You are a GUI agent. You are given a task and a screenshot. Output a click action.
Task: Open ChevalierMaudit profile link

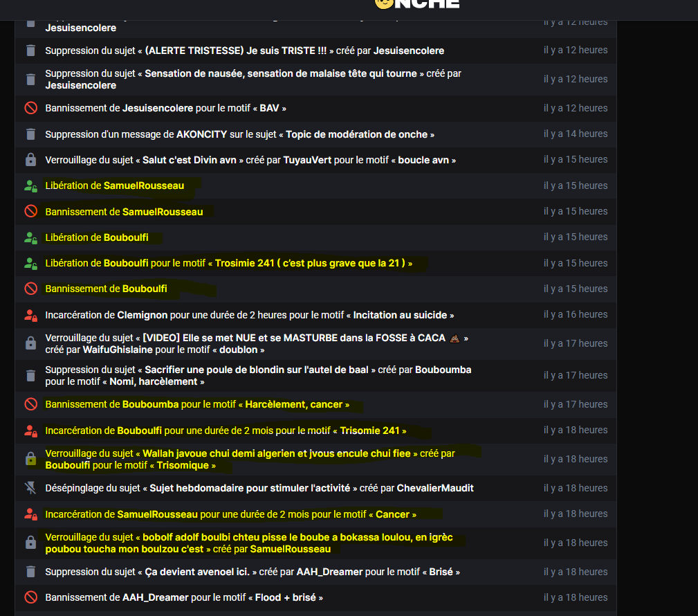coord(435,488)
